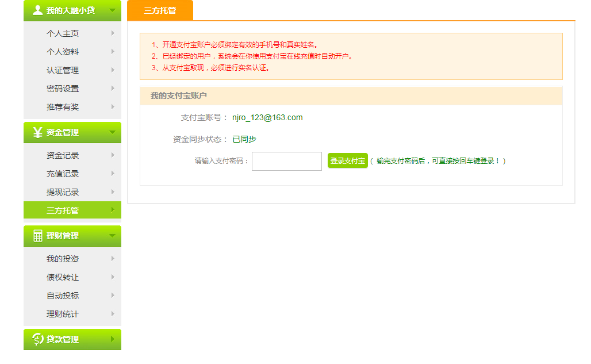Go to 个人资料 page
The height and width of the screenshot is (364, 591).
click(63, 52)
